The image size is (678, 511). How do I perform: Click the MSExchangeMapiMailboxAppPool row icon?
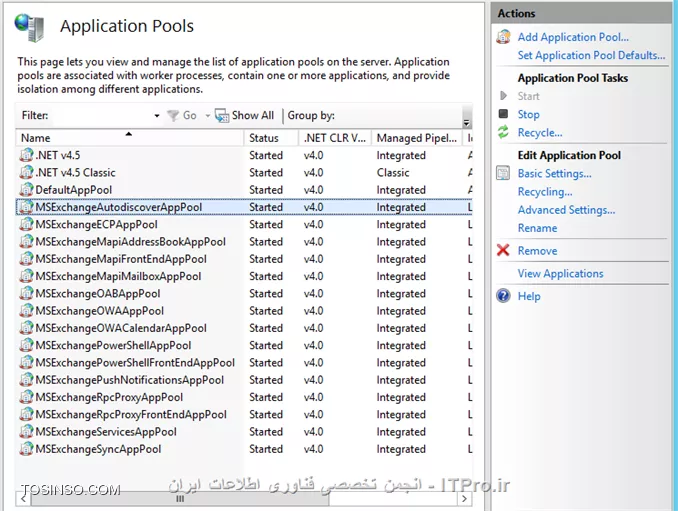click(26, 276)
